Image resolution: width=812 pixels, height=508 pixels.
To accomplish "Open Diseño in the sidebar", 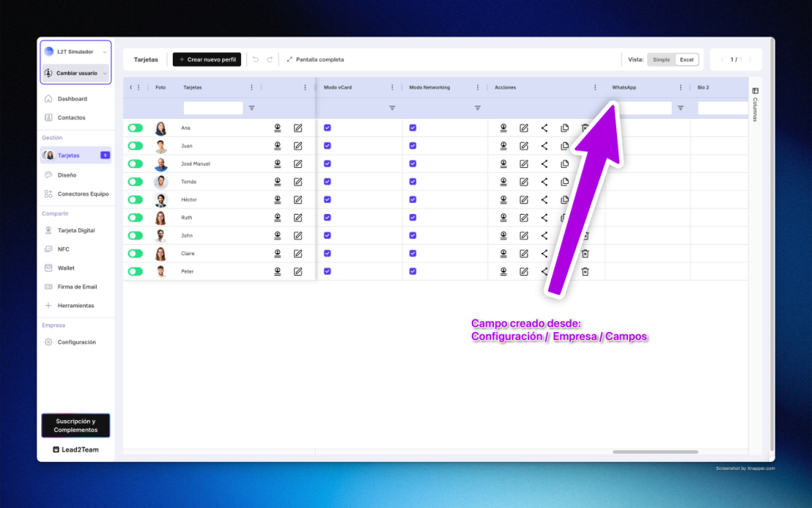I will pos(67,174).
